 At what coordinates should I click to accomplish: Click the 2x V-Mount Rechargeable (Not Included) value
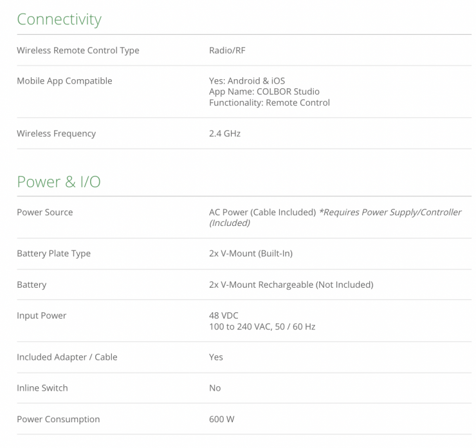point(291,285)
